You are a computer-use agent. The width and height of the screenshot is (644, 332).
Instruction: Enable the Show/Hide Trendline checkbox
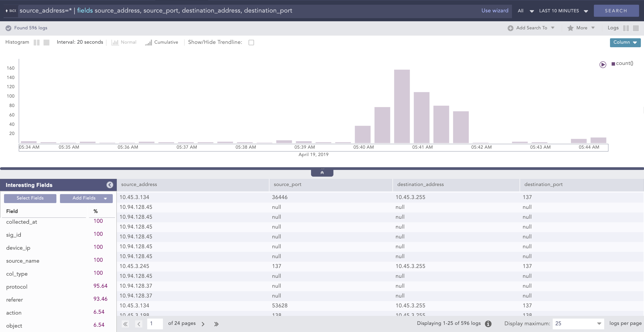coord(251,42)
